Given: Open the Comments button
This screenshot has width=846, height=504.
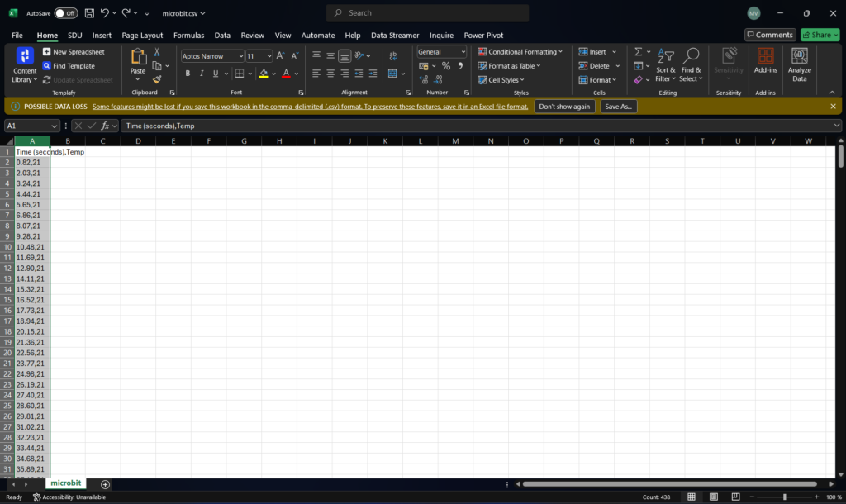Looking at the screenshot, I should click(x=770, y=35).
